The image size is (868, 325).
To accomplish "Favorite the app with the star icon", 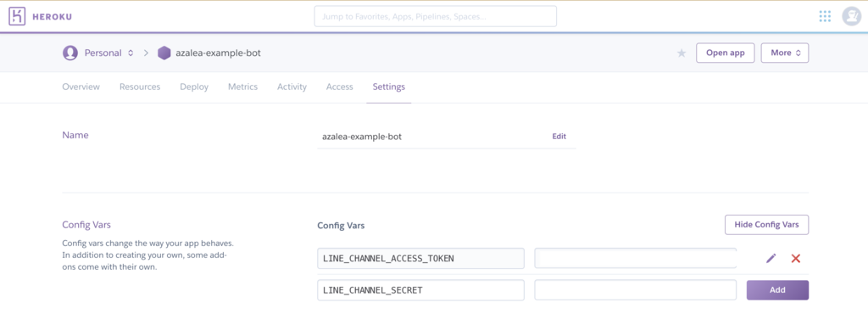I will click(682, 53).
